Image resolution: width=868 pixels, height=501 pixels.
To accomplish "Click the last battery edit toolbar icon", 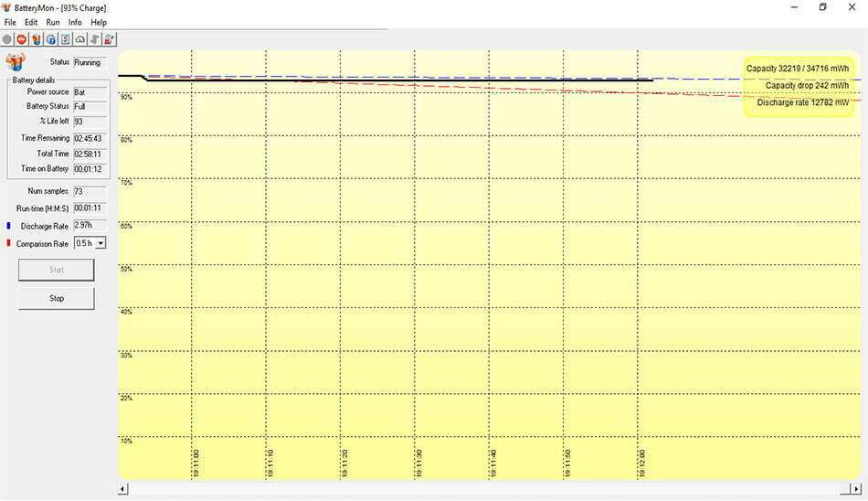I will (109, 39).
